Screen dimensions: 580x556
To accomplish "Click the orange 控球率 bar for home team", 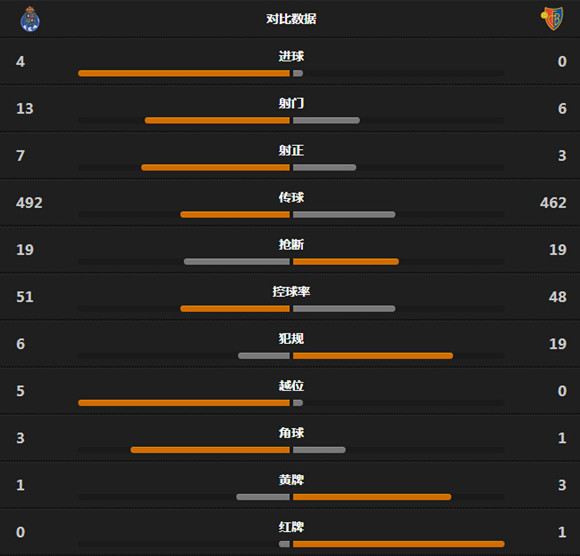I will point(235,309).
